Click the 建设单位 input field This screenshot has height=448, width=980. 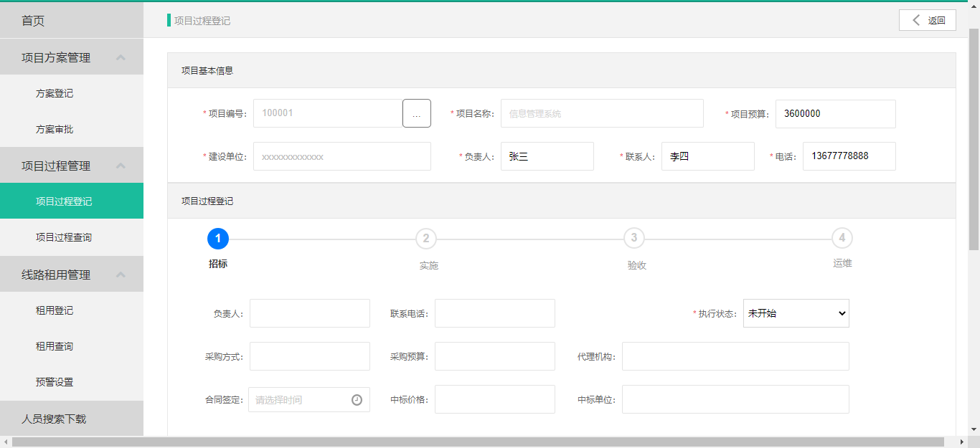point(342,156)
